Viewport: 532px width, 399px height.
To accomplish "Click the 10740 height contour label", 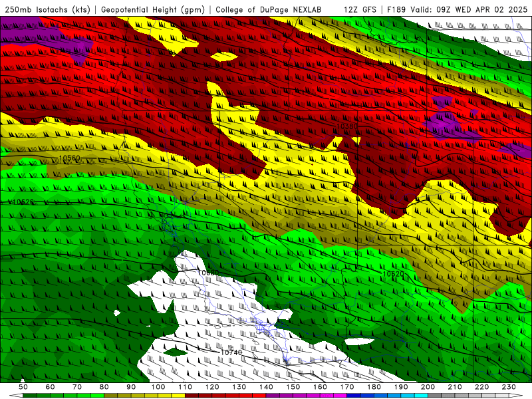I will 231,352.
